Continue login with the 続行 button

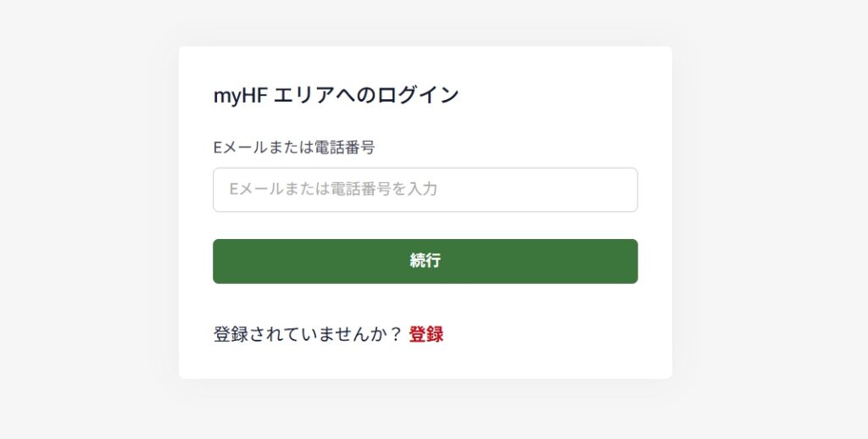pyautogui.click(x=425, y=261)
